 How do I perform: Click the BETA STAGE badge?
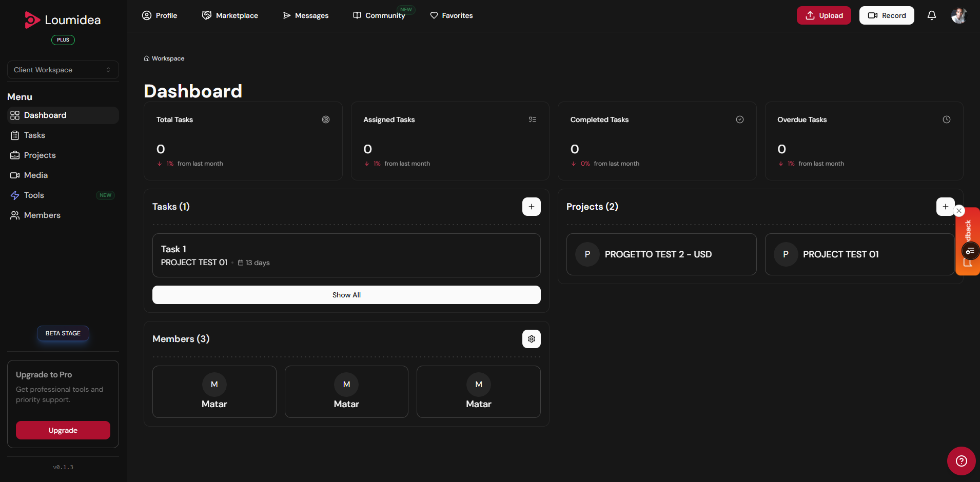pos(63,333)
